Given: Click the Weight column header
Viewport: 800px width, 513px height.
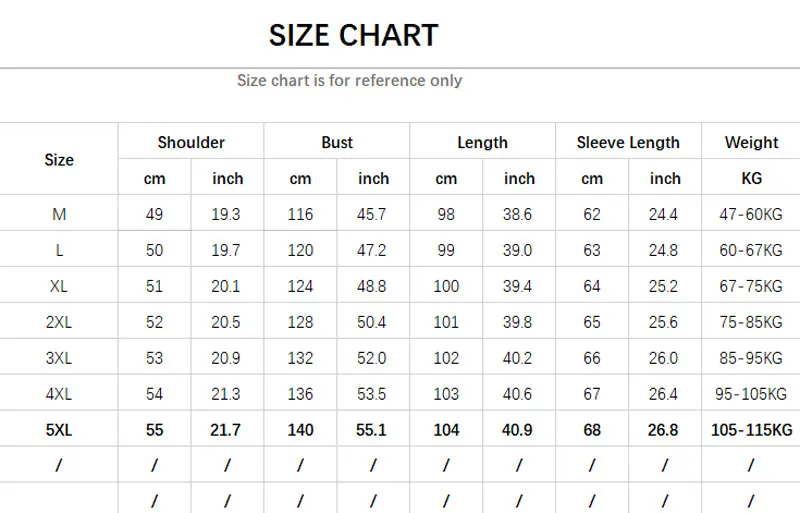Looking at the screenshot, I should (751, 142).
